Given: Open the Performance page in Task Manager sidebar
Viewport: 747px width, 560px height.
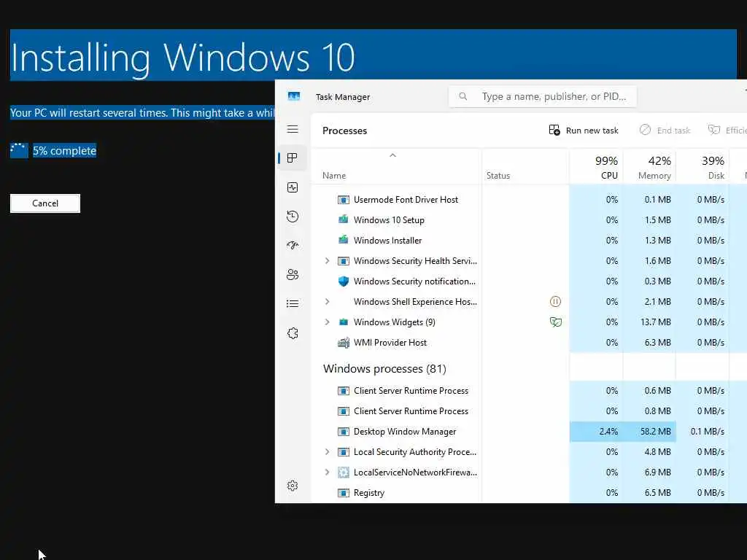Looking at the screenshot, I should coord(293,187).
